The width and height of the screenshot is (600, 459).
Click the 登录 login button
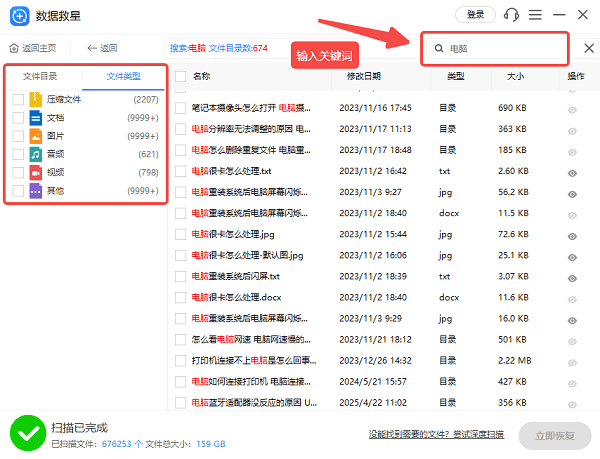[475, 15]
